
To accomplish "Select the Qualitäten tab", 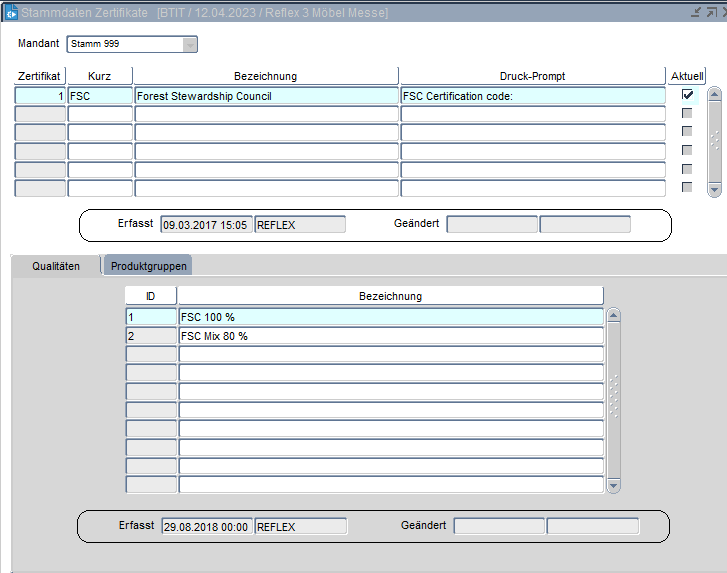I will coord(56,266).
